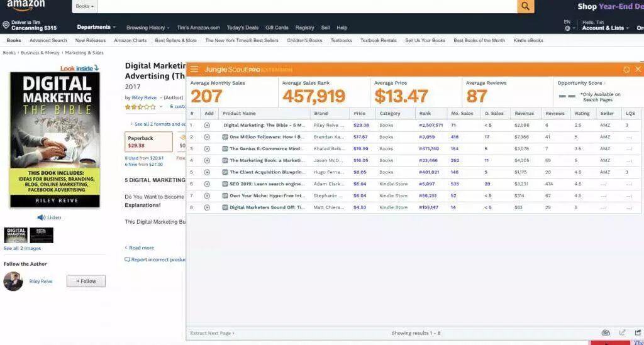Viewport: 644px width, 345px height.
Task: Click the chart icon in Jungle Scout footer
Action: (622, 332)
